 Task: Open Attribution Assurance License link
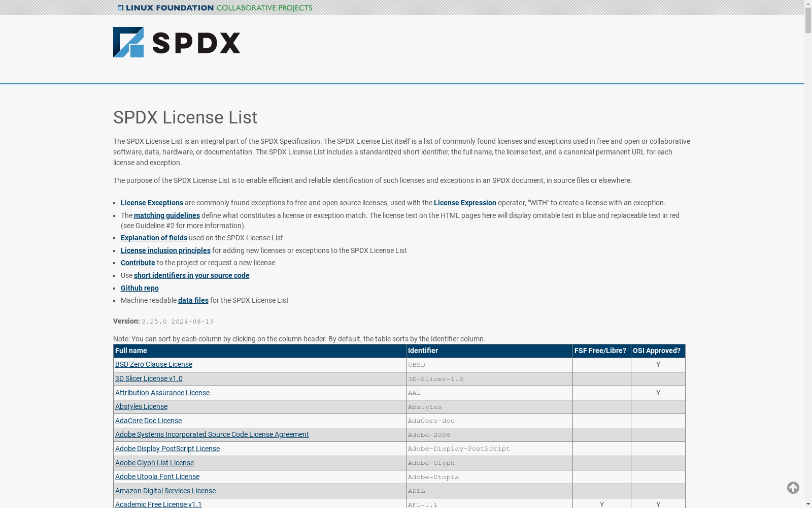pyautogui.click(x=162, y=393)
